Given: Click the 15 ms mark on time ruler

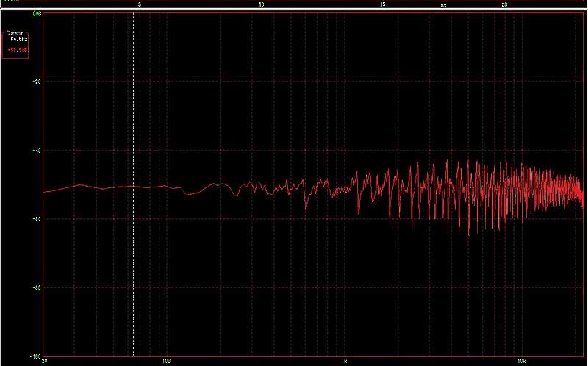Looking at the screenshot, I should [383, 4].
